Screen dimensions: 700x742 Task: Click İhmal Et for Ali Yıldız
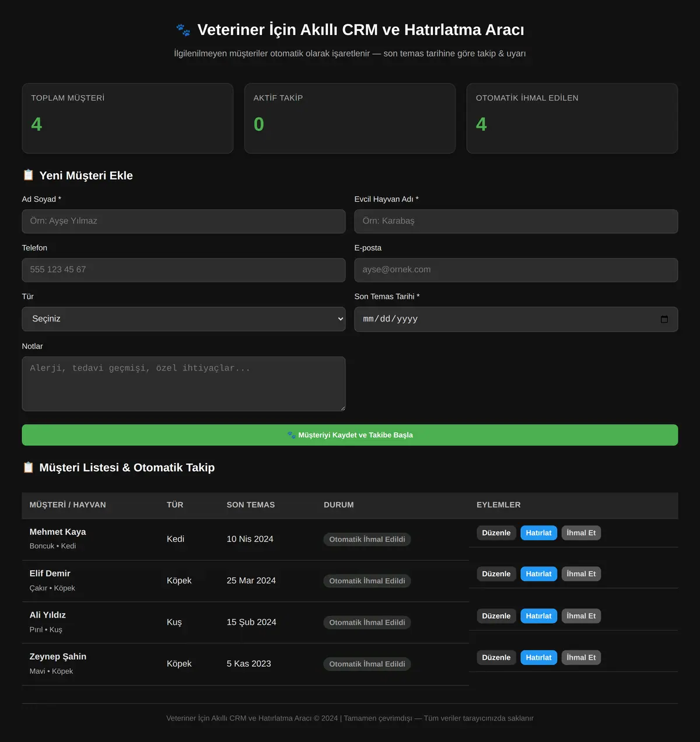[x=581, y=616]
